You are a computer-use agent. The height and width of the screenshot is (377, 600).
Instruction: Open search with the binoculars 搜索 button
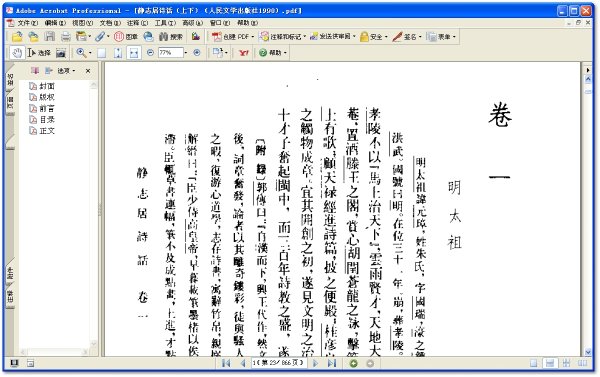pos(171,37)
